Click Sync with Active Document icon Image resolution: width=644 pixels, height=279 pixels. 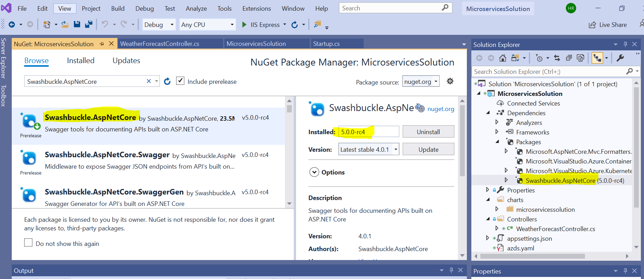557,58
